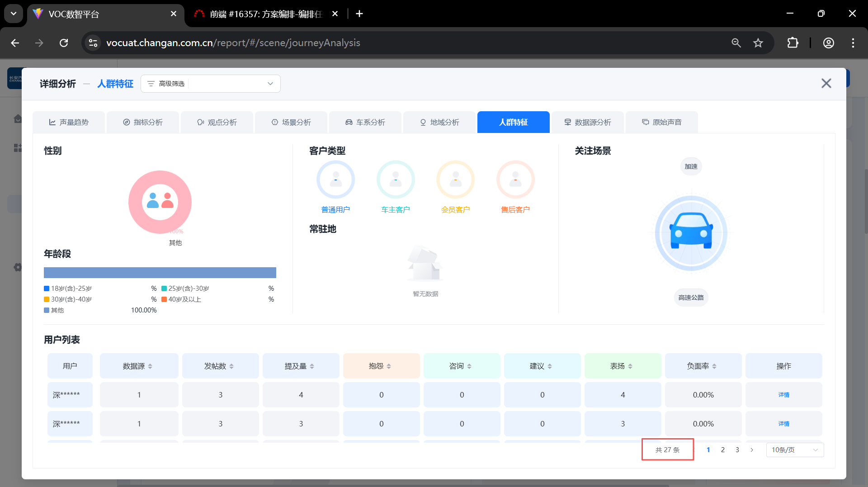Sort the table by 负面率 column

tap(714, 366)
